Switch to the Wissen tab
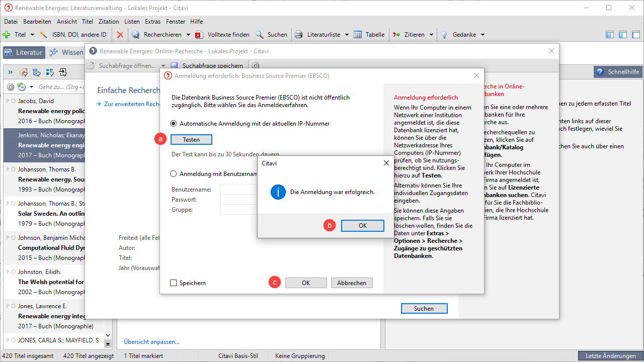 [x=66, y=52]
